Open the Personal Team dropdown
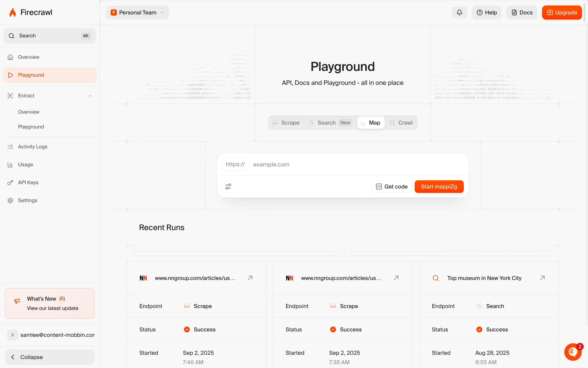 [137, 13]
